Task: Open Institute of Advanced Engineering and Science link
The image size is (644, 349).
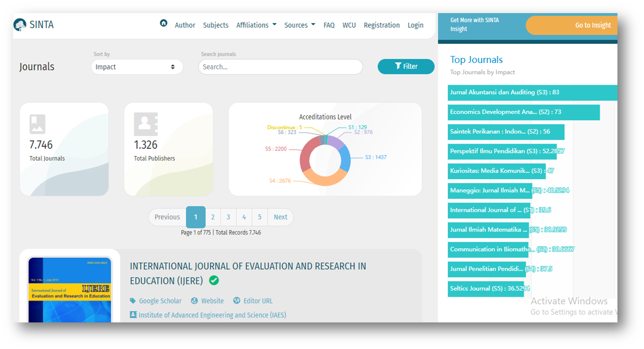Action: tap(212, 315)
